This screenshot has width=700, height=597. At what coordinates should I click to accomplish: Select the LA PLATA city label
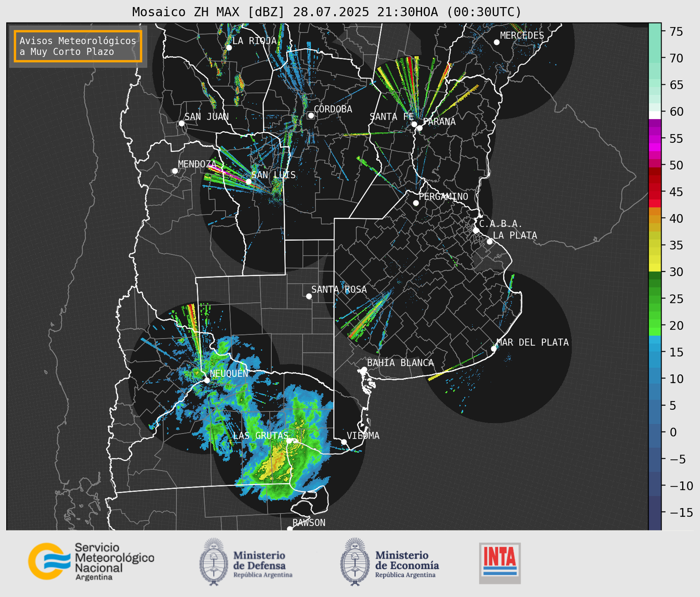[515, 235]
